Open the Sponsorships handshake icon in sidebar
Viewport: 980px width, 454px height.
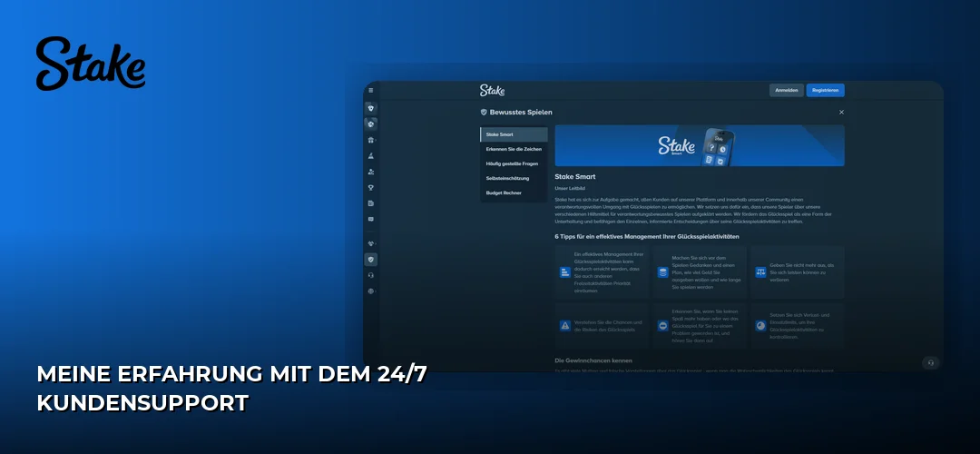coord(370,243)
